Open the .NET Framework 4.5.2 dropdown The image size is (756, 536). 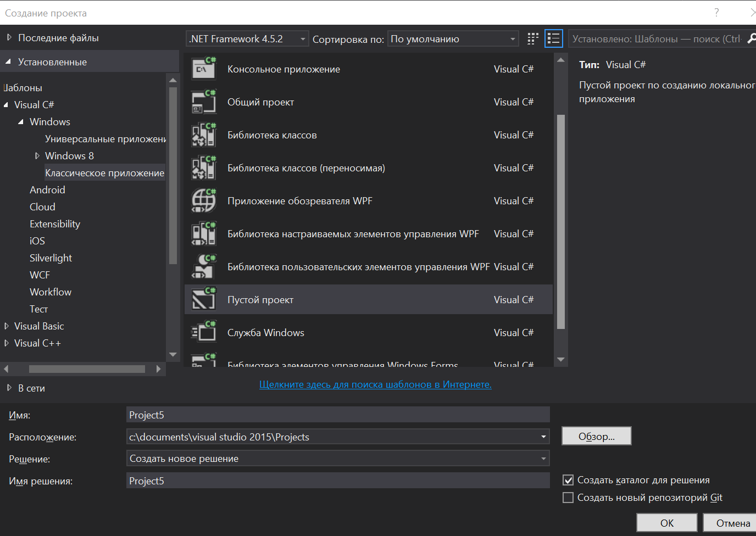point(247,38)
